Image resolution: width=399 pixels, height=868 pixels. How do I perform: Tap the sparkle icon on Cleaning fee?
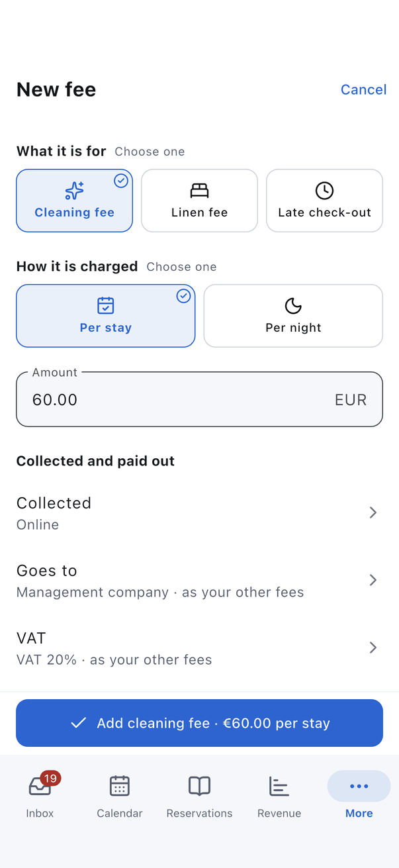(74, 191)
